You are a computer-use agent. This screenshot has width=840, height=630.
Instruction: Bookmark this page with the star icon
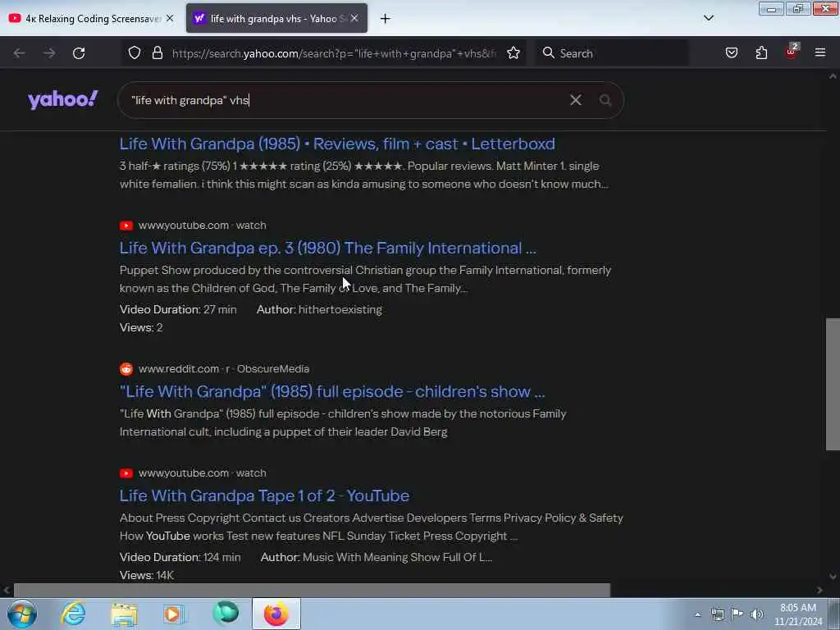pyautogui.click(x=514, y=52)
